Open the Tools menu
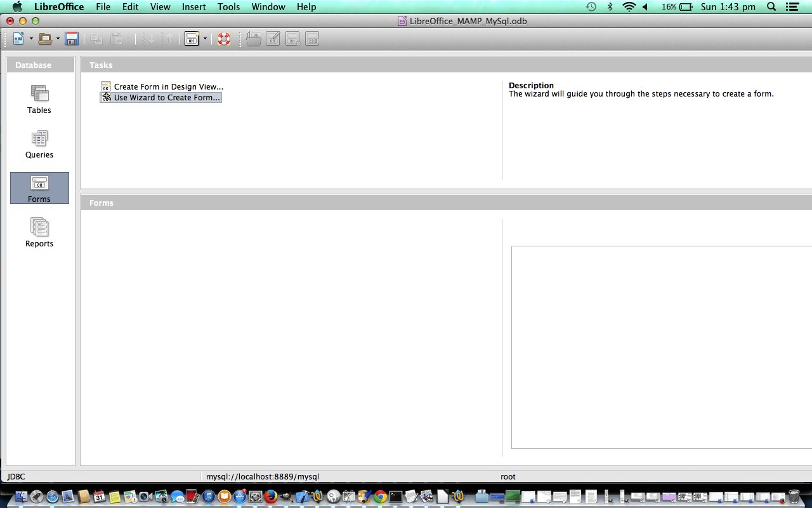Image resolution: width=812 pixels, height=508 pixels. (x=228, y=7)
